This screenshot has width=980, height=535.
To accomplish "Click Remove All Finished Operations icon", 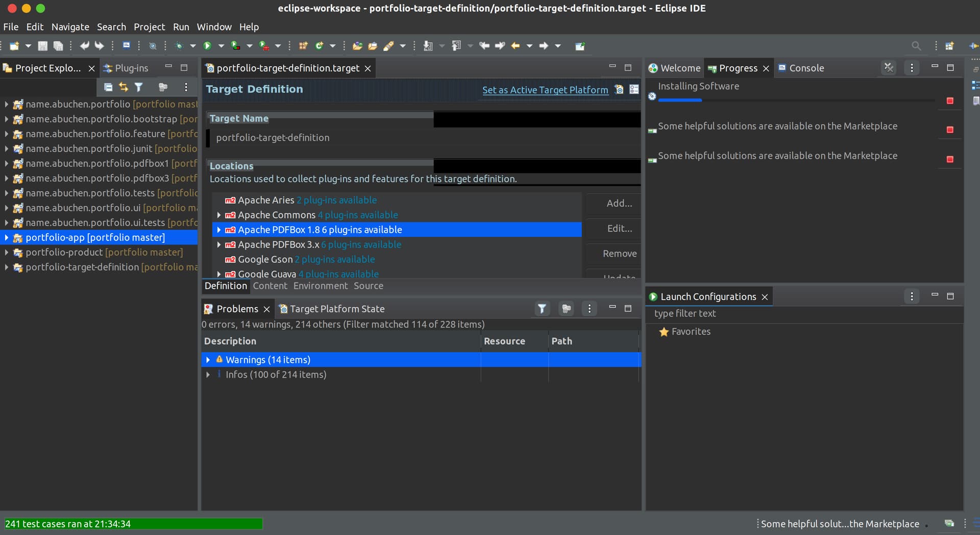I will 889,68.
